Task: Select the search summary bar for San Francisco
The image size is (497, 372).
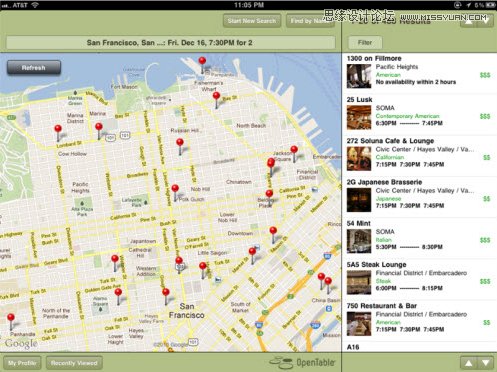Action: point(170,43)
